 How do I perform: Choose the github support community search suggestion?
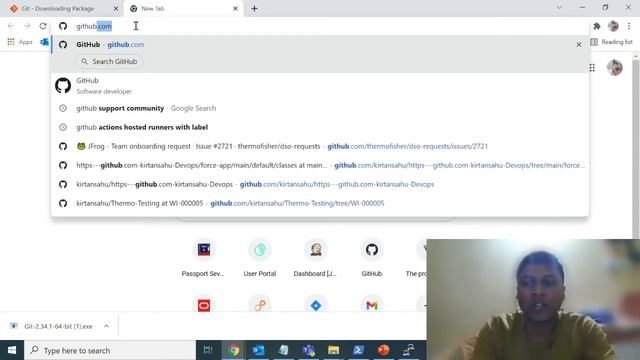[320, 108]
